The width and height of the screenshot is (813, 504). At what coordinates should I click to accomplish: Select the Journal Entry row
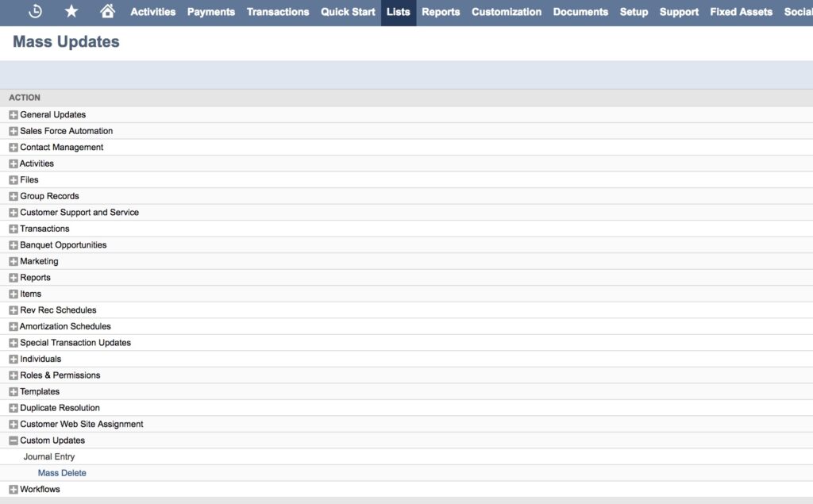pos(406,457)
